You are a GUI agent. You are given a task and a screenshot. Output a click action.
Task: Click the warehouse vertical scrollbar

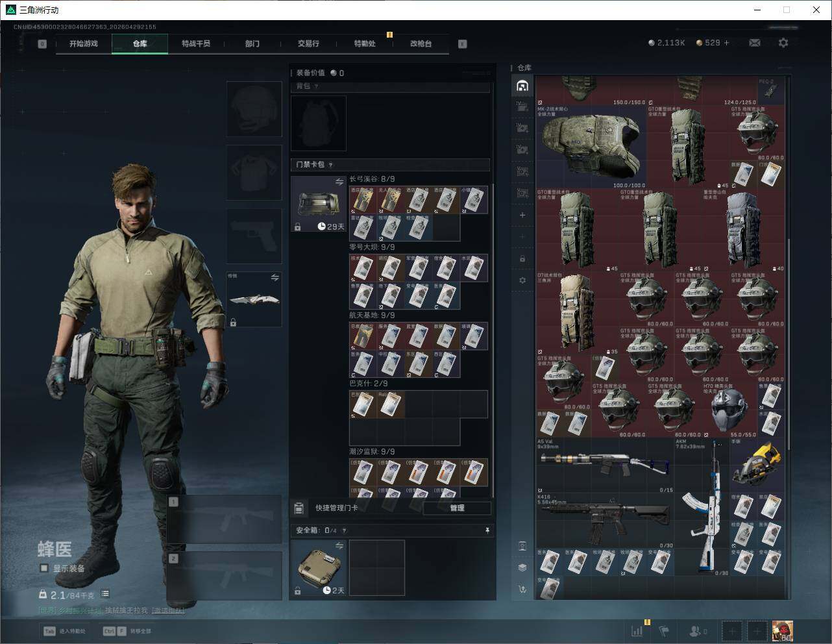(789, 344)
